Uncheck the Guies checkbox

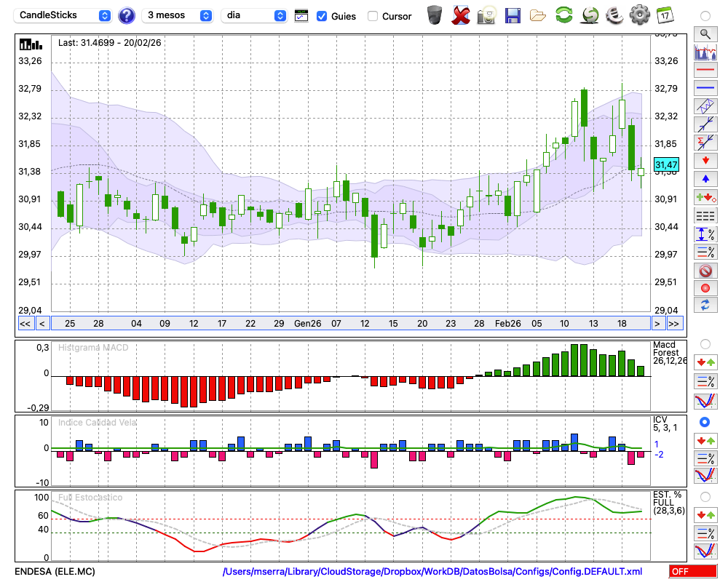(322, 16)
